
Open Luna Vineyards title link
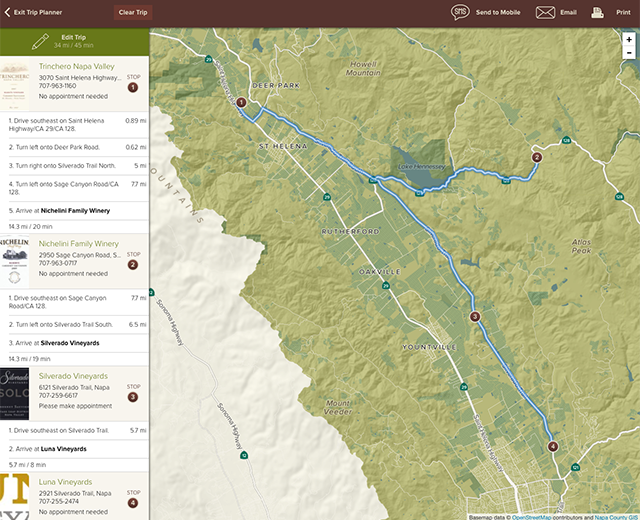click(x=65, y=482)
